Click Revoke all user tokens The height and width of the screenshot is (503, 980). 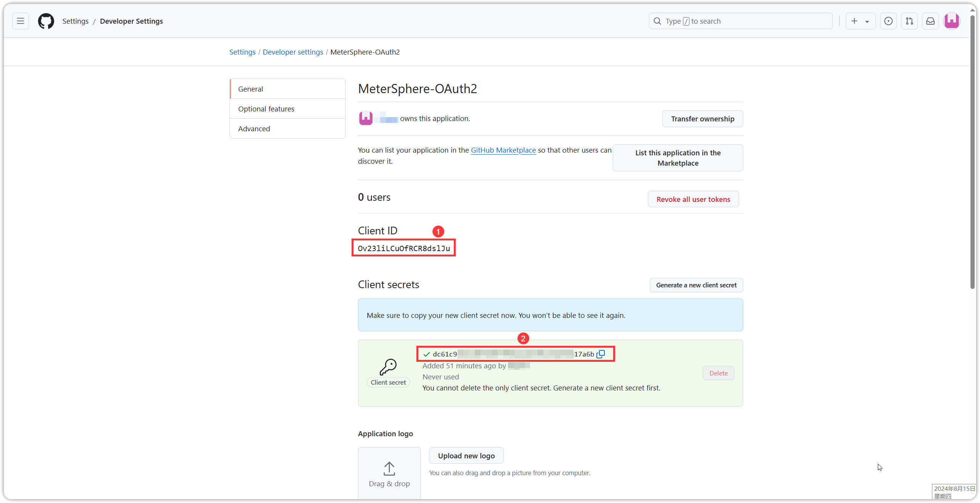[x=693, y=199]
